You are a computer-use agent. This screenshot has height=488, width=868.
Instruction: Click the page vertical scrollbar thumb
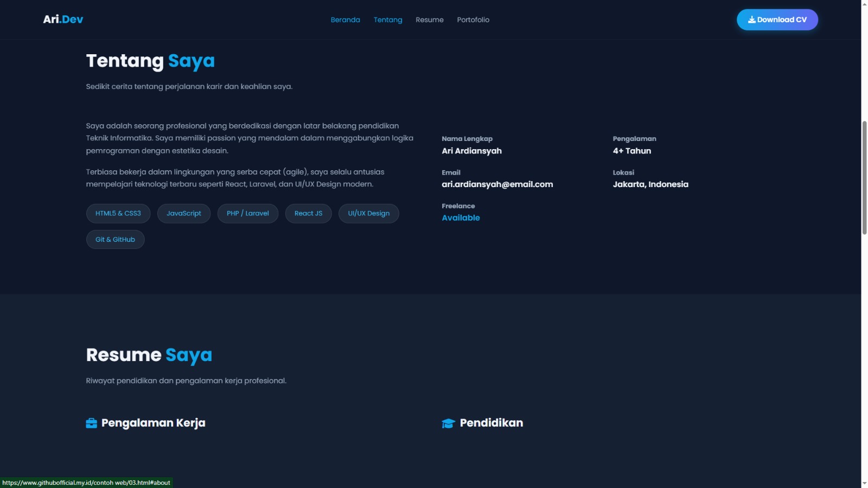click(x=864, y=178)
